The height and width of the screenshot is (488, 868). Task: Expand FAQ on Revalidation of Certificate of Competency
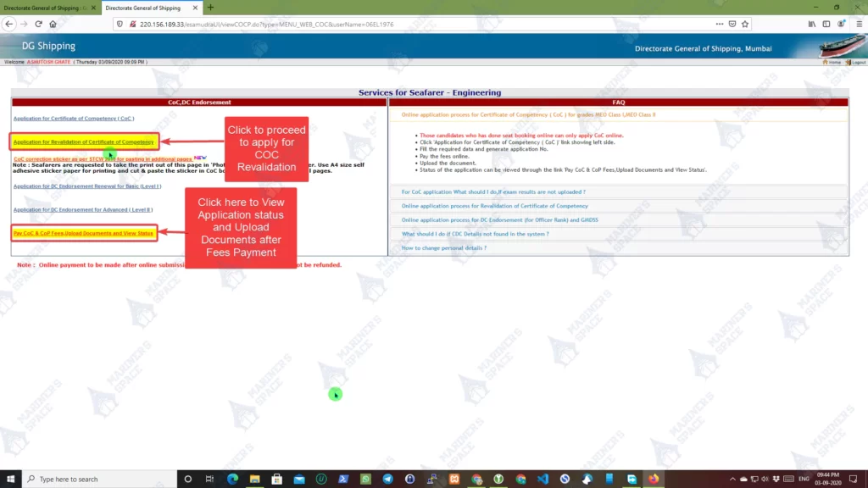[494, 206]
